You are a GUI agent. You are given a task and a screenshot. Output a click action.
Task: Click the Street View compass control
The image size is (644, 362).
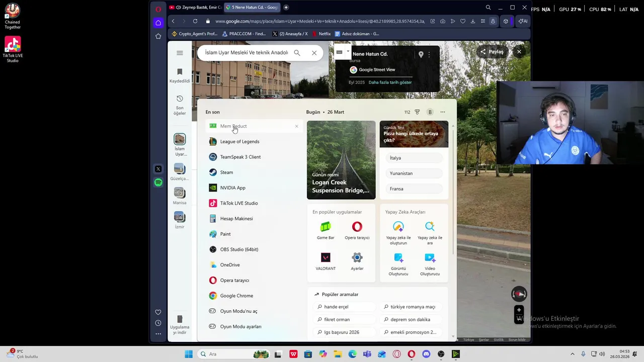coord(519,294)
